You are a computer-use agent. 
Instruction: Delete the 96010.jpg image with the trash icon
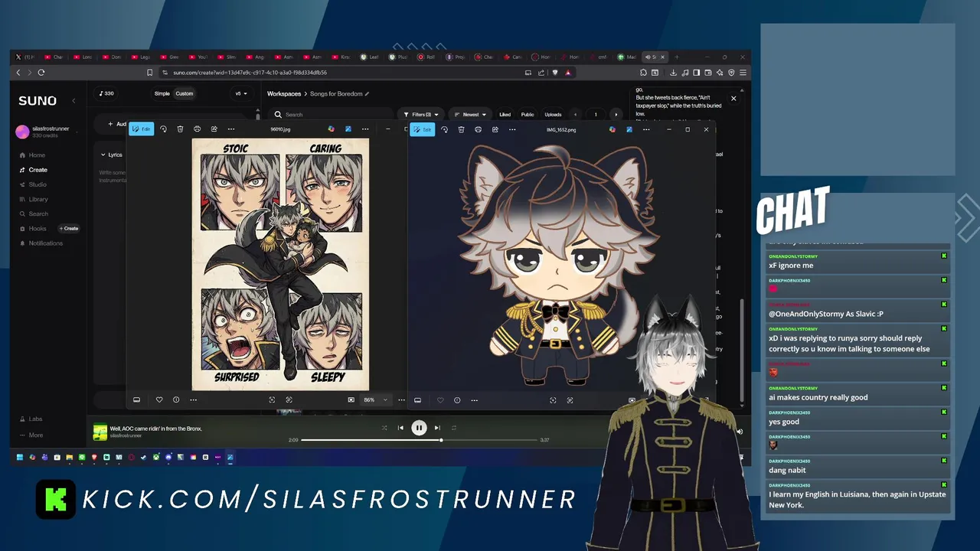(x=180, y=129)
